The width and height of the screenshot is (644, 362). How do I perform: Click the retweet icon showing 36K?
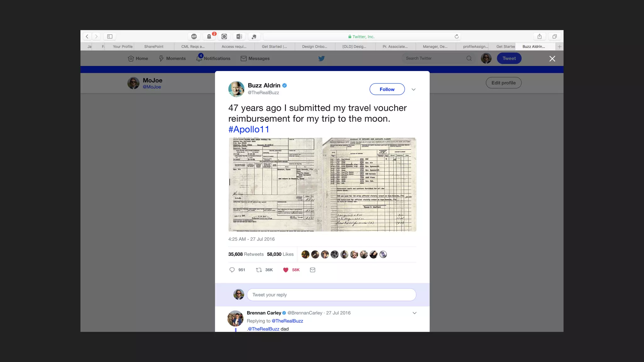[259, 270]
